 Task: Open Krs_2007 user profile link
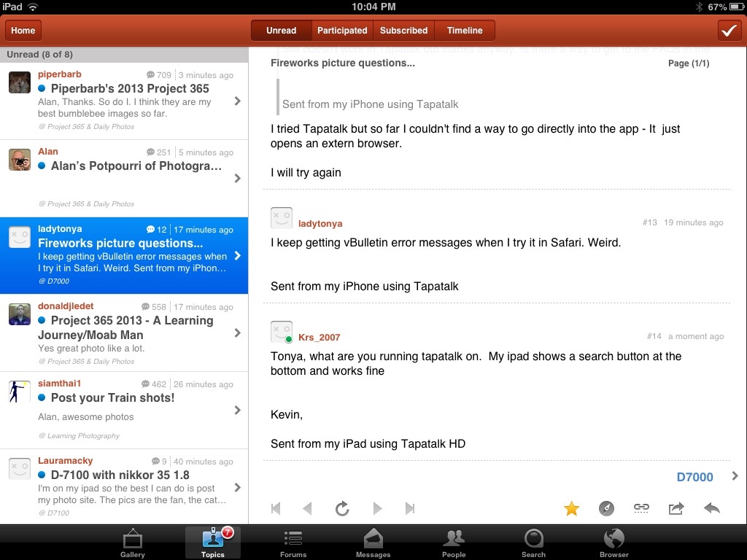[x=319, y=337]
